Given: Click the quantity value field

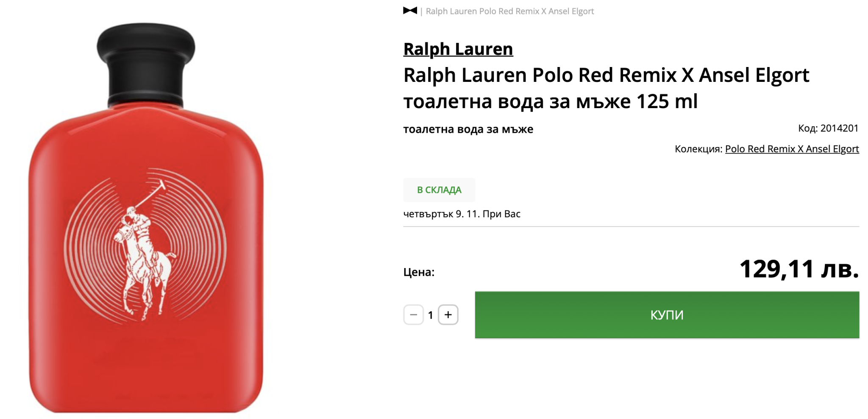Looking at the screenshot, I should [x=431, y=315].
